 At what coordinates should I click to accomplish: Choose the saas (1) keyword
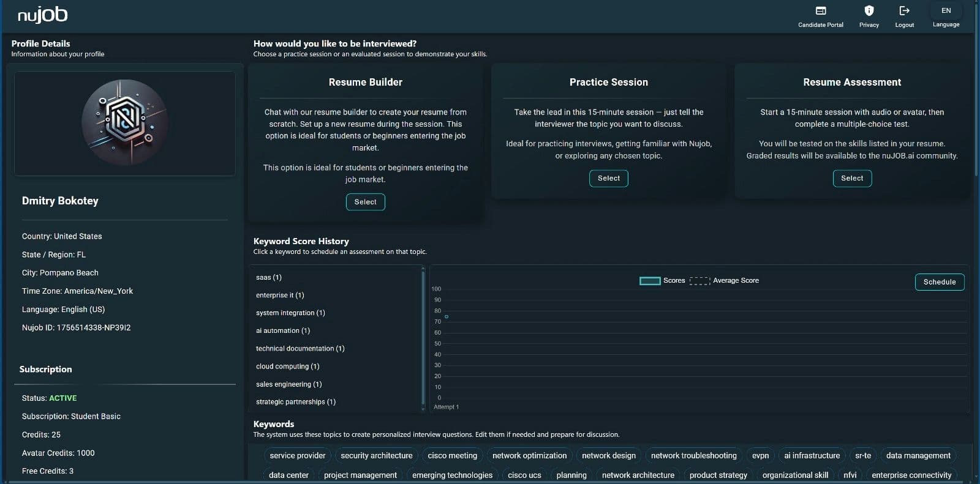click(269, 277)
